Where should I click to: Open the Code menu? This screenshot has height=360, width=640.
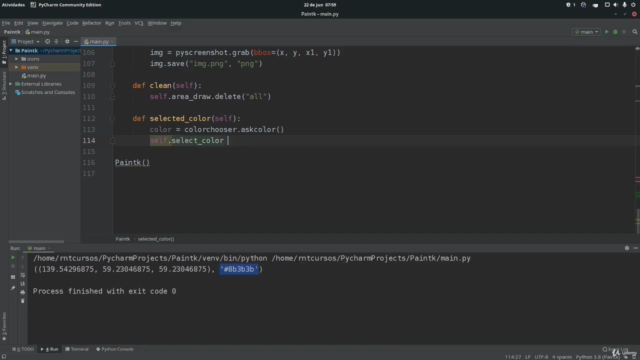[72, 23]
